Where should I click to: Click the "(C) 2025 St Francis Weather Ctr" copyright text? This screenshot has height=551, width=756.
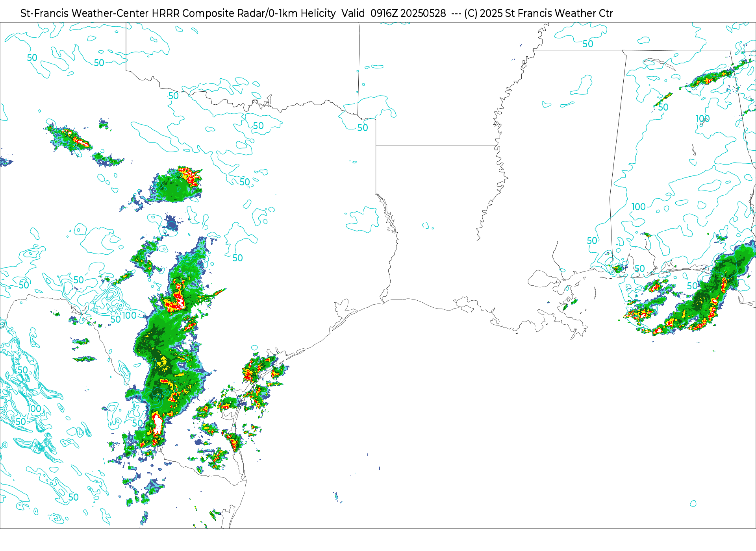[538, 13]
